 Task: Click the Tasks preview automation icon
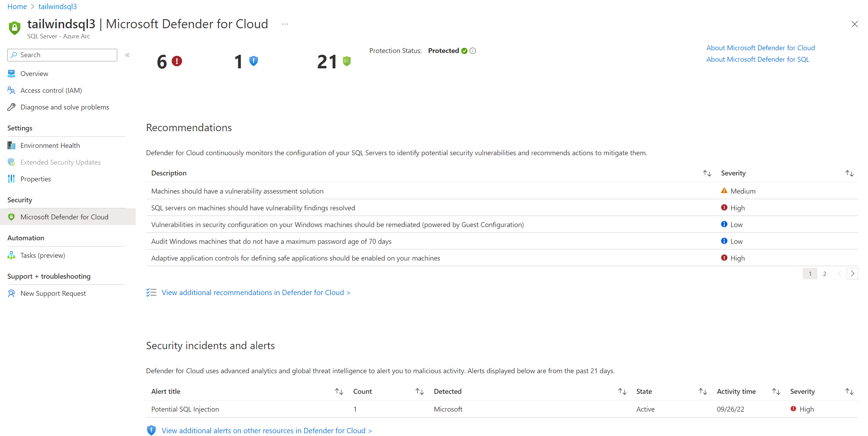[x=10, y=255]
